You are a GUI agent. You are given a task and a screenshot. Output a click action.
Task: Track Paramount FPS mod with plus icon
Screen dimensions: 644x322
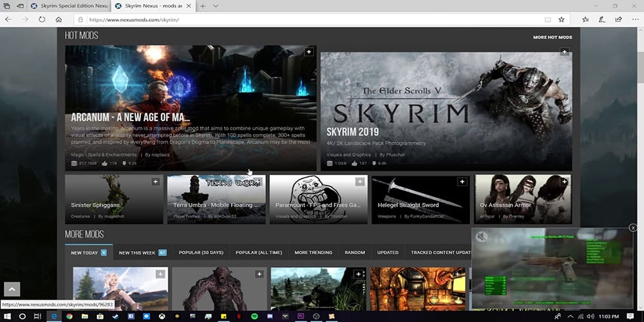(360, 182)
